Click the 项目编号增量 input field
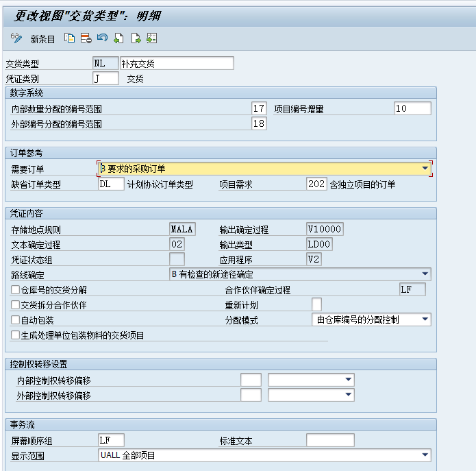This screenshot has width=476, height=471. (x=412, y=108)
